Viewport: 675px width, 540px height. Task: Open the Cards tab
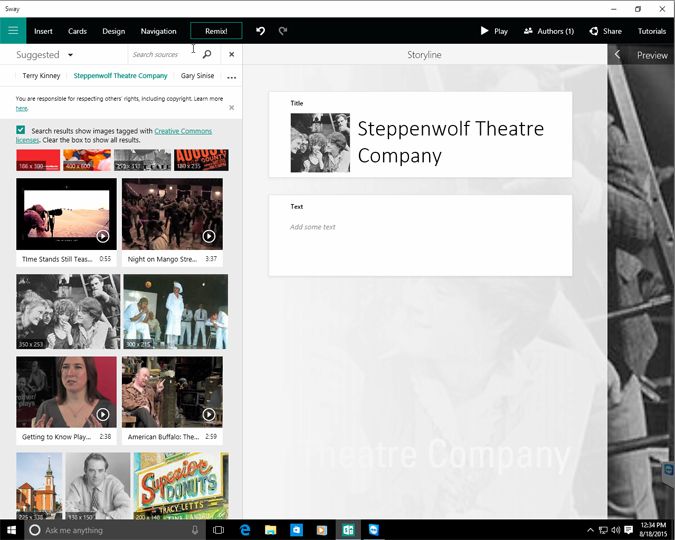[x=77, y=31]
